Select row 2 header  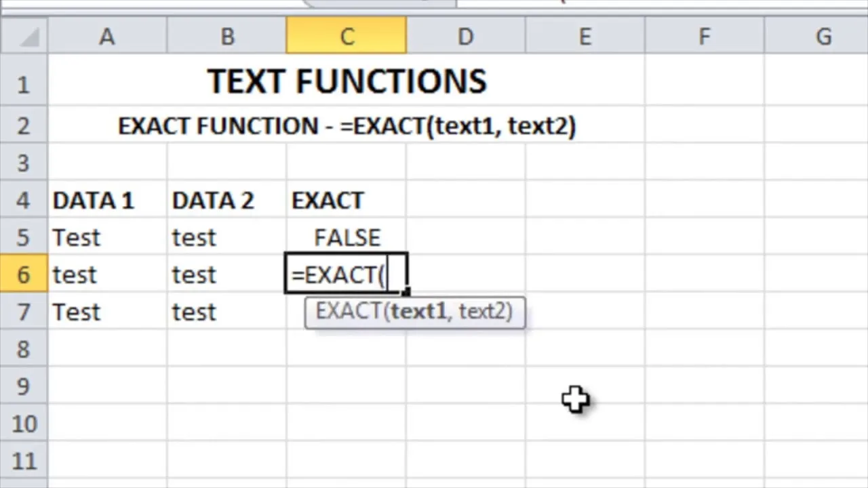coord(24,125)
